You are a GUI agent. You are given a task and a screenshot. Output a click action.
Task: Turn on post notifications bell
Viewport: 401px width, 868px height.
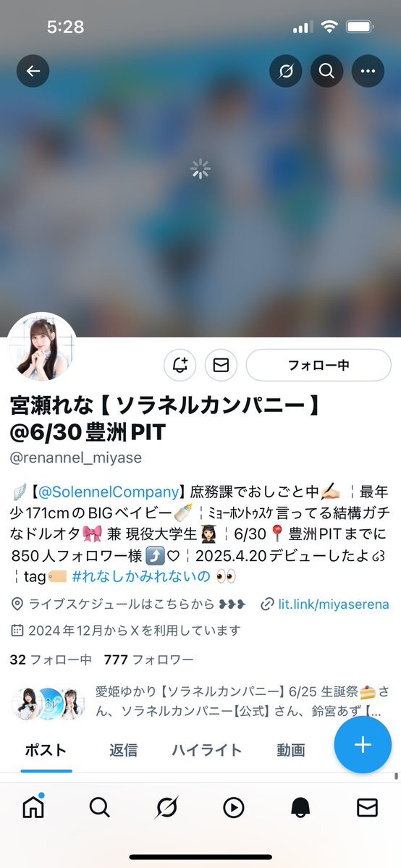(x=180, y=366)
